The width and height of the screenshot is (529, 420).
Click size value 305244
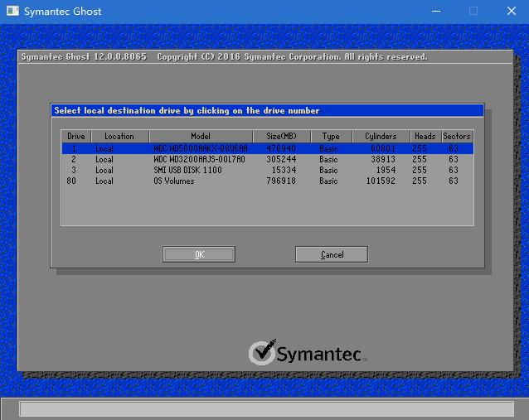tap(281, 159)
